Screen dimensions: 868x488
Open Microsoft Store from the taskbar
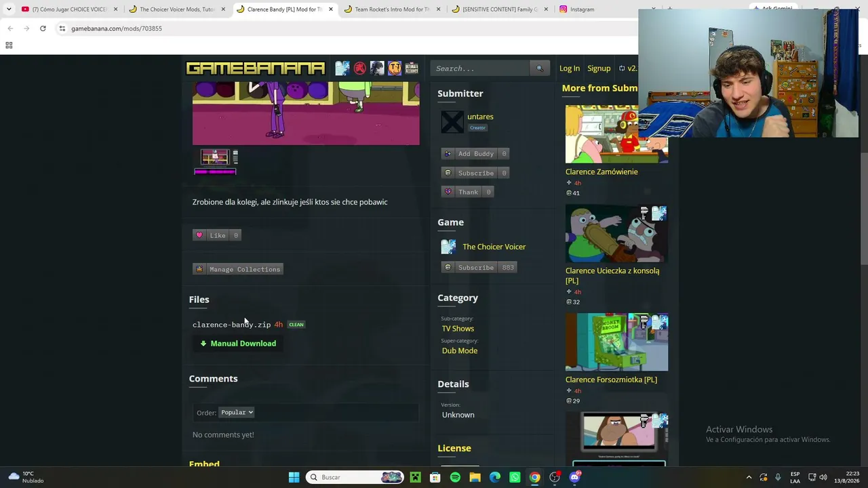pyautogui.click(x=435, y=477)
